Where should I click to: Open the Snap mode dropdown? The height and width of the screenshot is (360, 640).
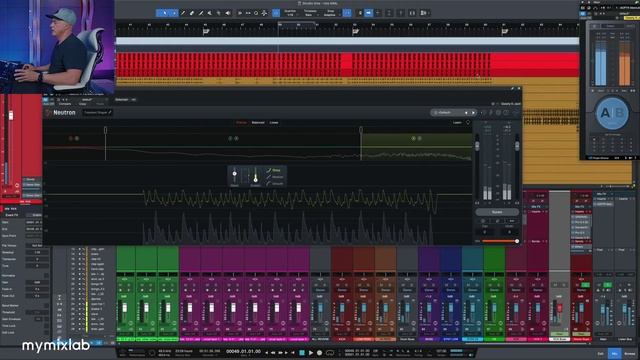tap(330, 13)
